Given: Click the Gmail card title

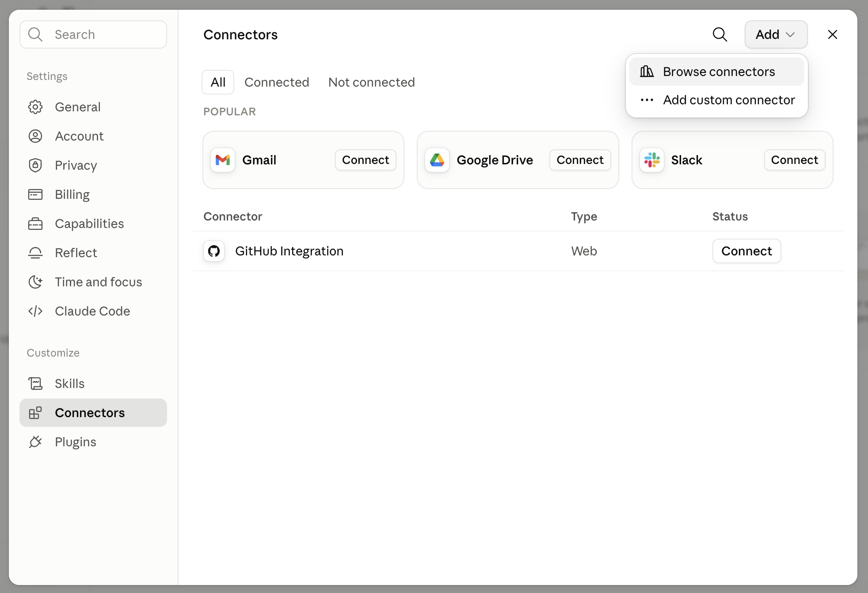Looking at the screenshot, I should [x=259, y=160].
